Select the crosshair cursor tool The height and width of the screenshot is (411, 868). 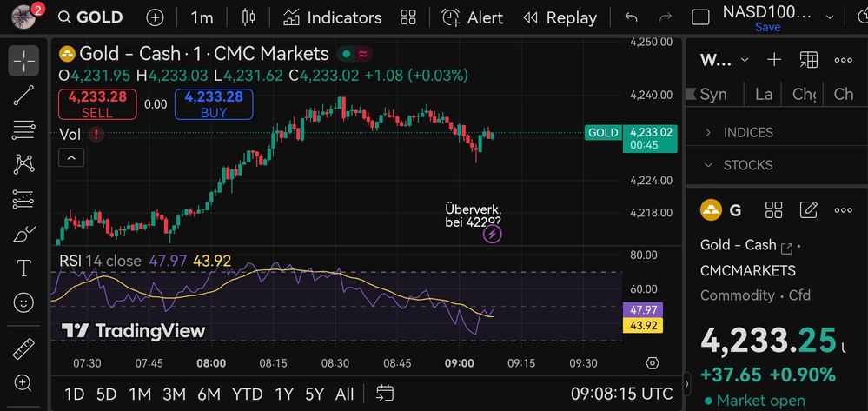pos(23,61)
